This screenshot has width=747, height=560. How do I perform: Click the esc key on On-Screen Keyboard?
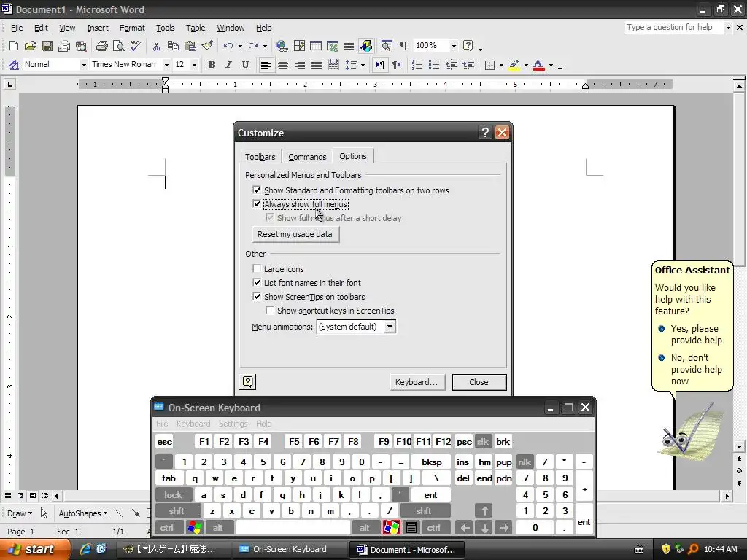coord(164,441)
